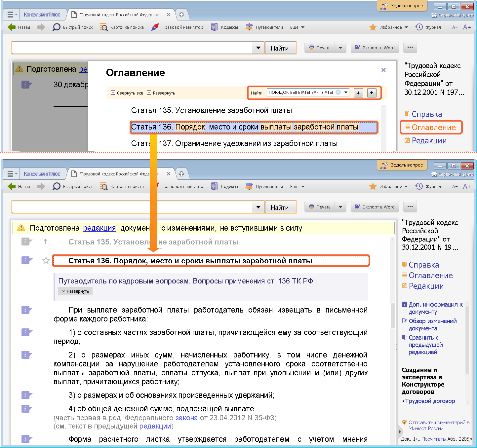
Task: Open Журнал history in lower window
Action: click(x=428, y=186)
